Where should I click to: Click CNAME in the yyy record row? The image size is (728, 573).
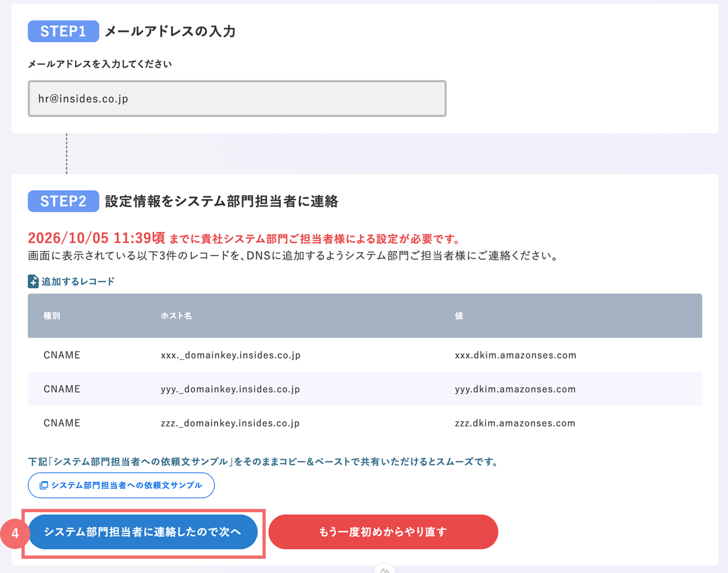(x=62, y=389)
